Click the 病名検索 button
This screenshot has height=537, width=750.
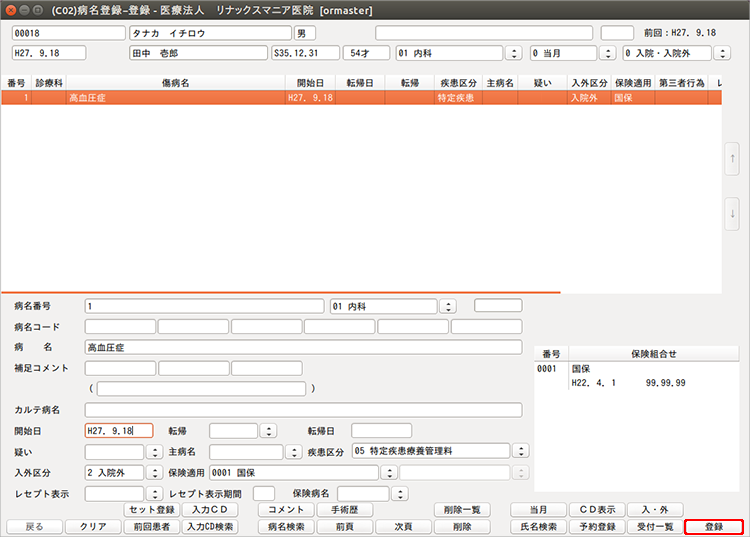pyautogui.click(x=286, y=526)
